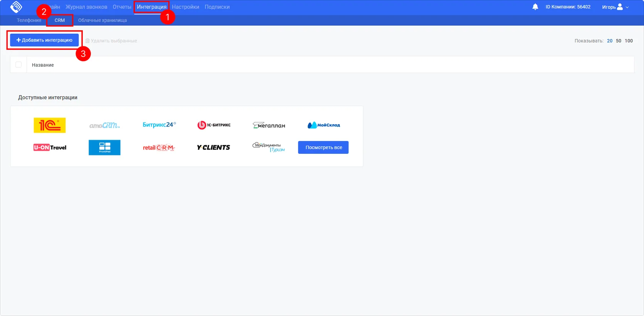This screenshot has height=316, width=644.
Task: Select the МойСклад integration logo
Action: (x=324, y=125)
